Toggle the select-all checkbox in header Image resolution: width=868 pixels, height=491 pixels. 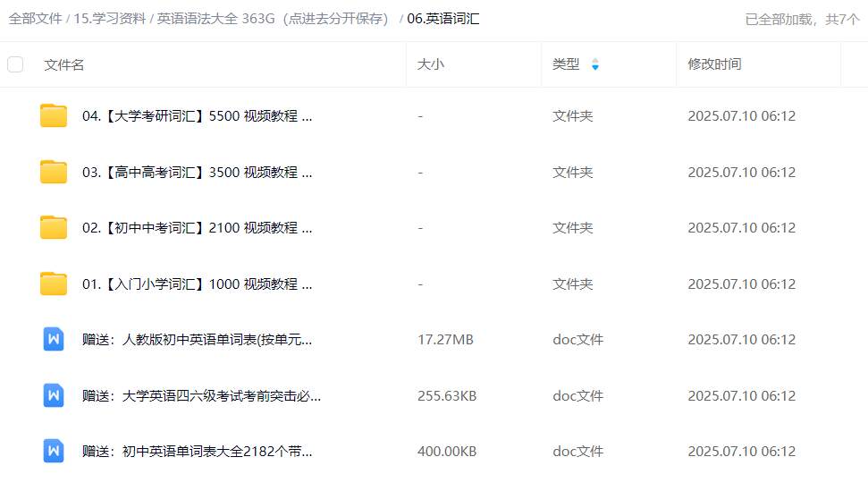(15, 64)
